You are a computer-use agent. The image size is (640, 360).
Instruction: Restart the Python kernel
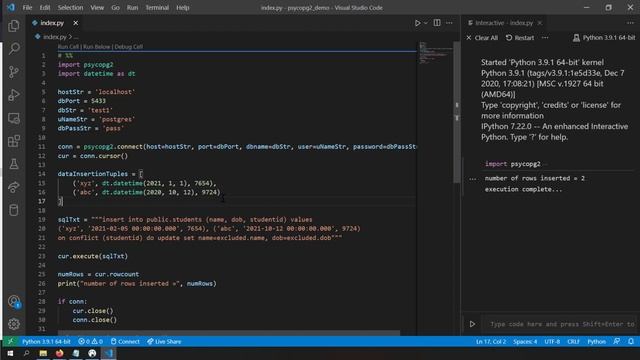(x=520, y=38)
